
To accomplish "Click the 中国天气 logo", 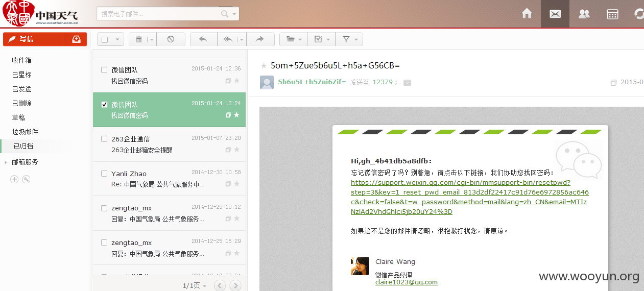I will [x=40, y=14].
